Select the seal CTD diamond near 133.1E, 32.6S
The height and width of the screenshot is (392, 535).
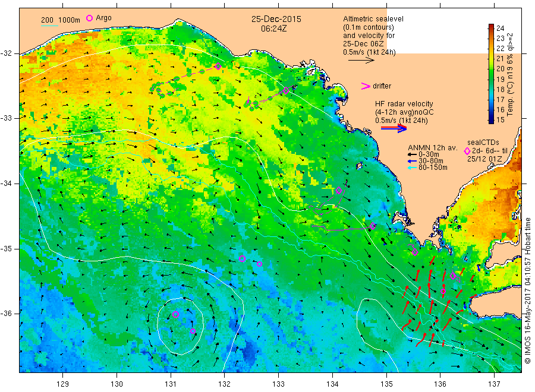pos(286,91)
